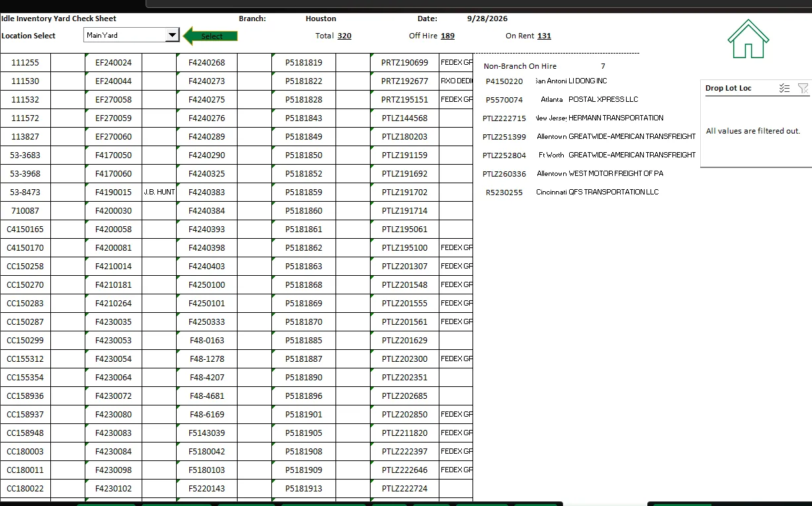
Task: Select unit PTLZ222724
Action: pos(404,489)
